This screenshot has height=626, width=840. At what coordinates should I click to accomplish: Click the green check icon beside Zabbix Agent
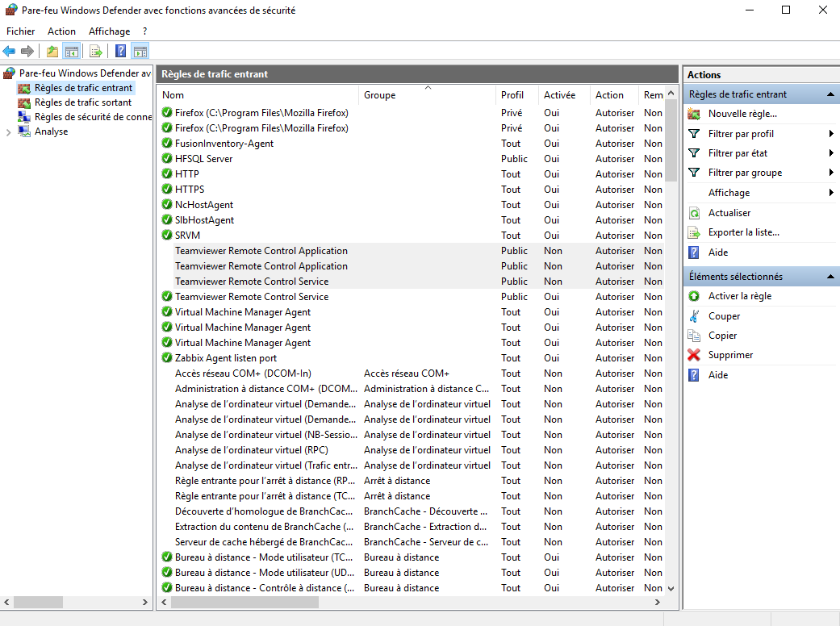click(x=167, y=357)
